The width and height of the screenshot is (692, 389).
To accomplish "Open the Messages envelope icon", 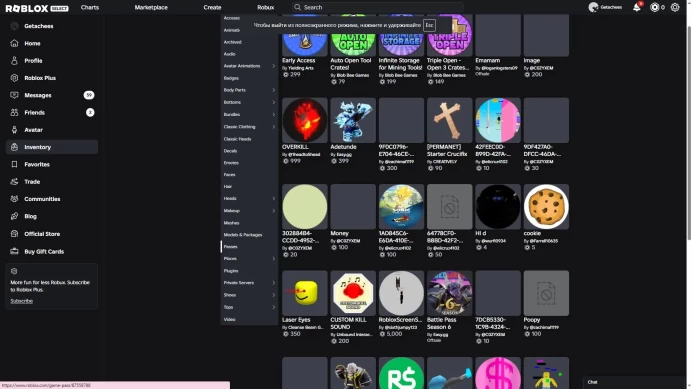I will (15, 95).
